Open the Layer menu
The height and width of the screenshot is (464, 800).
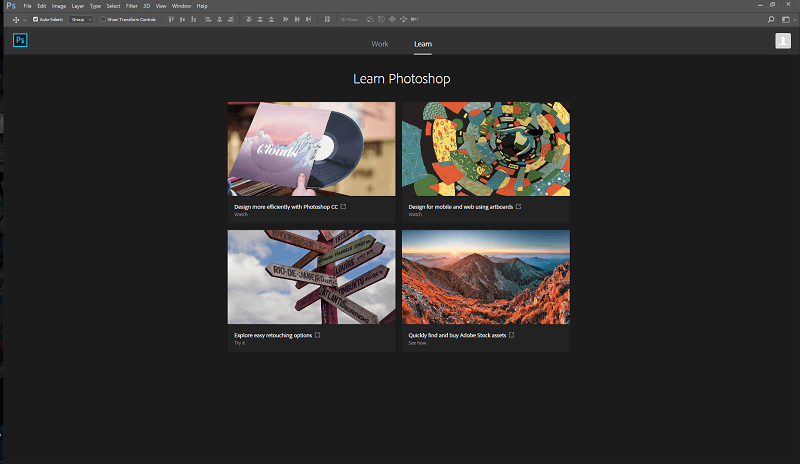[x=78, y=6]
